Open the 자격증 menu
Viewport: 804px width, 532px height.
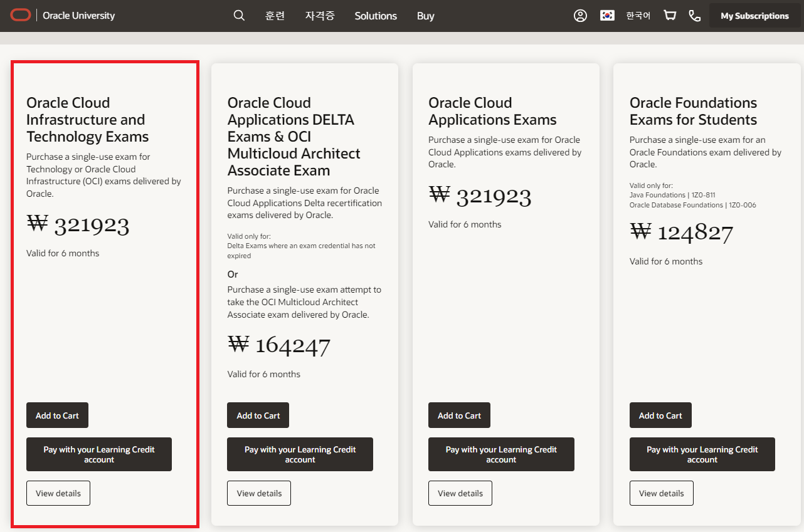point(320,16)
